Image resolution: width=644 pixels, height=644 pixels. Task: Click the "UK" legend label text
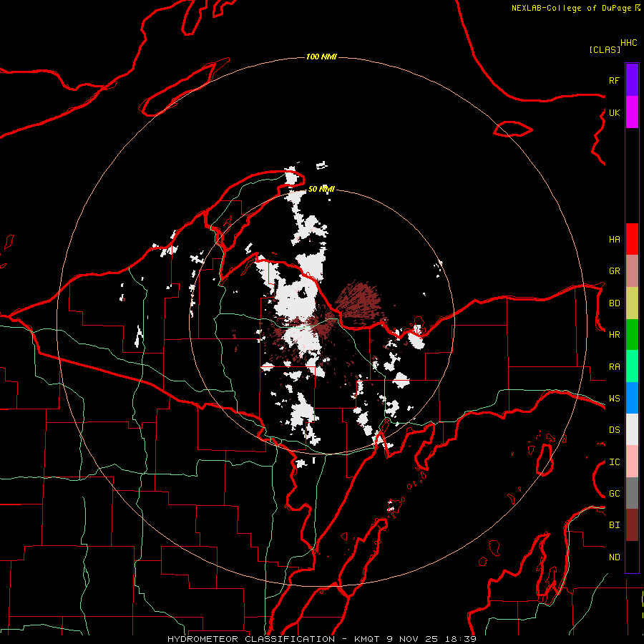coord(614,112)
